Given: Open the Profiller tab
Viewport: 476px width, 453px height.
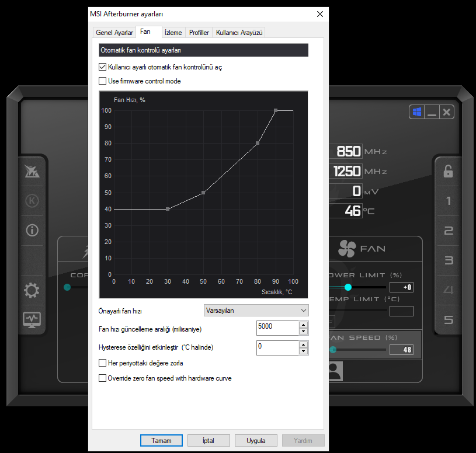Looking at the screenshot, I should pyautogui.click(x=199, y=33).
